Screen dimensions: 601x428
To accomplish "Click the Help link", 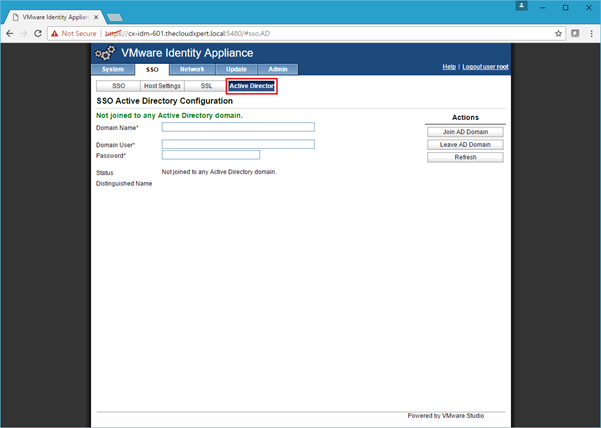I will coord(449,66).
